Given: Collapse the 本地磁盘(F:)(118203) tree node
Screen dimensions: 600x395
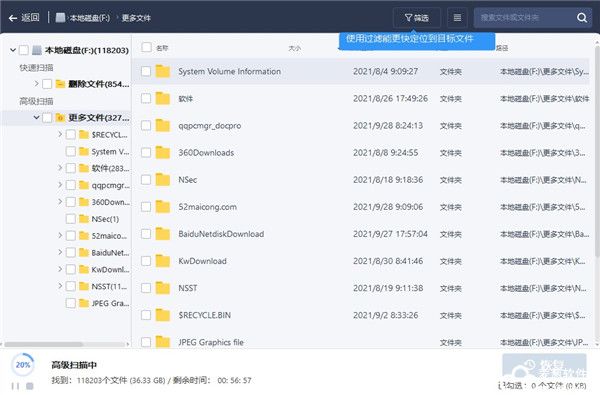Looking at the screenshot, I should 13,50.
